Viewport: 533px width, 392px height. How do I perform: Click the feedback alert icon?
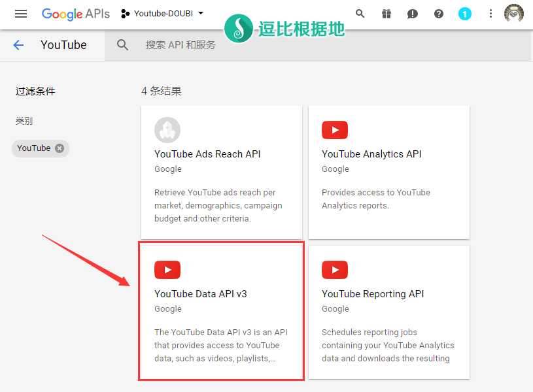tap(413, 14)
